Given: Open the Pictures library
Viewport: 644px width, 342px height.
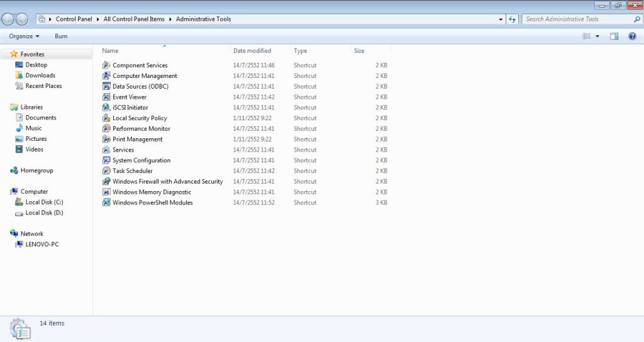Looking at the screenshot, I should pyautogui.click(x=36, y=139).
